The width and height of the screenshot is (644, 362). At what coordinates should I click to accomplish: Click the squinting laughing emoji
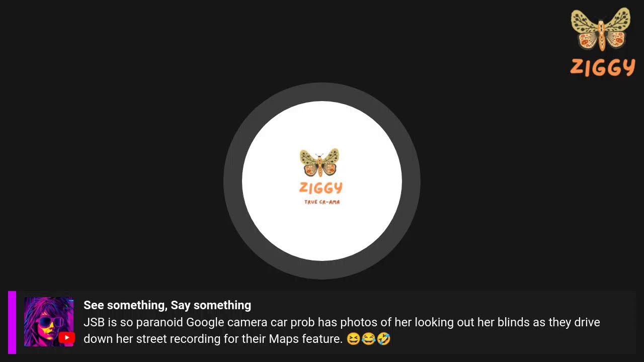(x=353, y=339)
